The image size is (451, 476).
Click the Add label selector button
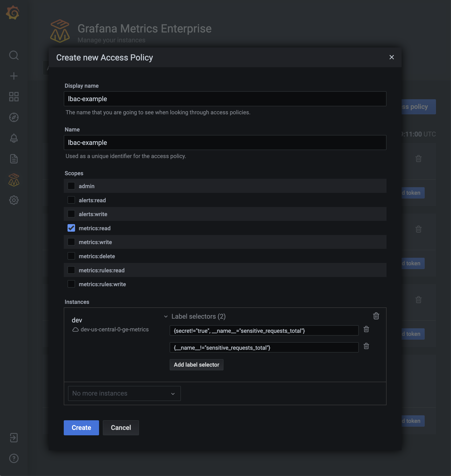click(196, 365)
